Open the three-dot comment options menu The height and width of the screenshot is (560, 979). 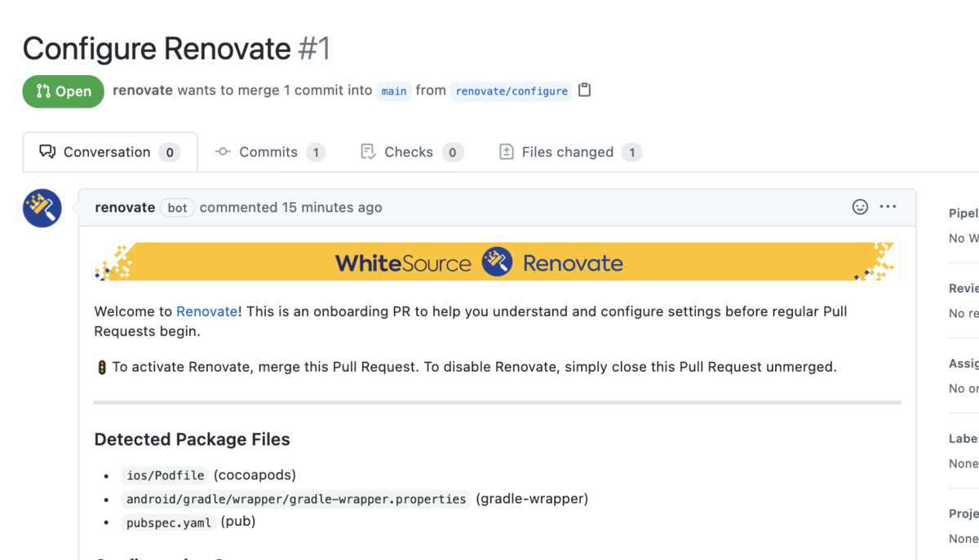point(888,207)
